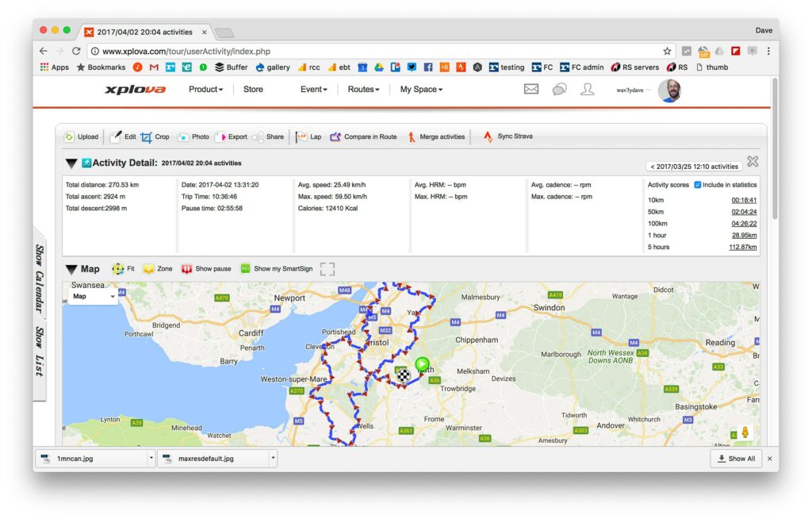Open the Facebook bookmark icon
Viewport: 812px width, 519px height.
427,67
